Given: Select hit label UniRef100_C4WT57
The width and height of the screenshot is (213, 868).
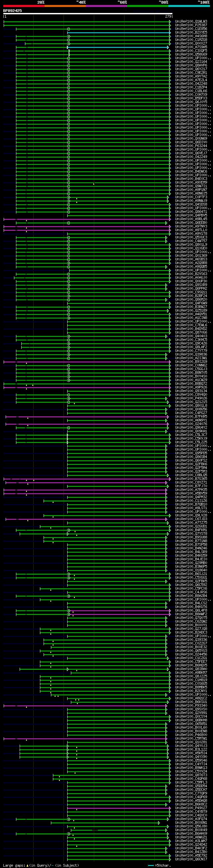Looking at the screenshot, I should pos(191,241).
